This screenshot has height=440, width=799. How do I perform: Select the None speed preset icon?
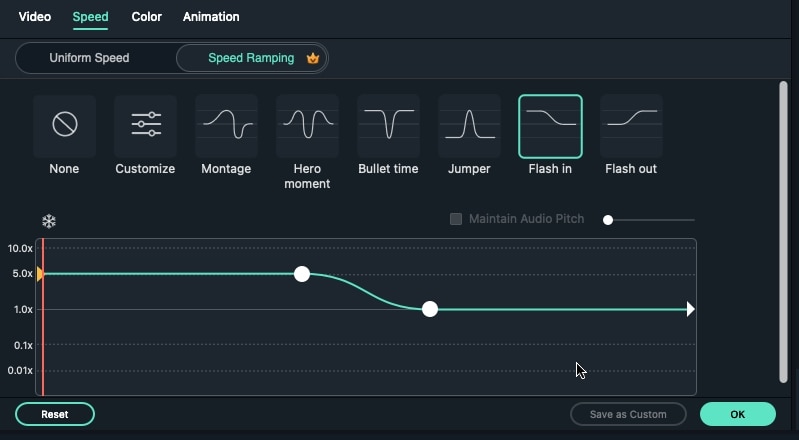pyautogui.click(x=64, y=126)
